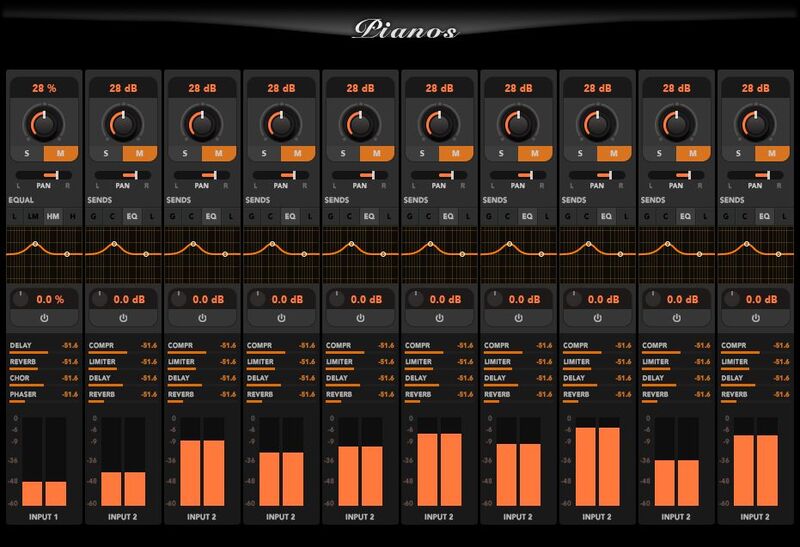Viewport: 800px width, 547px height.
Task: Click the level meter above INPUT 1
Action: (x=44, y=461)
